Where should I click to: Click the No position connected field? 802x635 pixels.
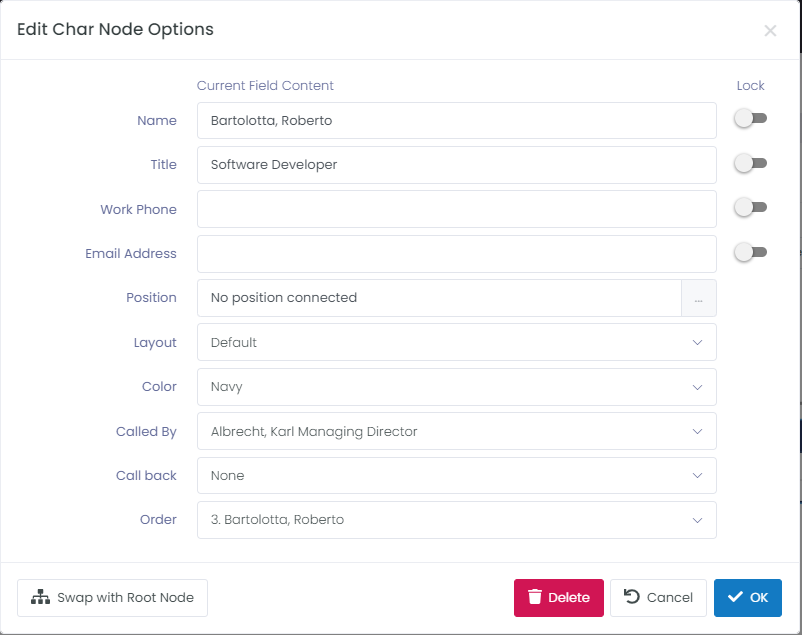439,298
